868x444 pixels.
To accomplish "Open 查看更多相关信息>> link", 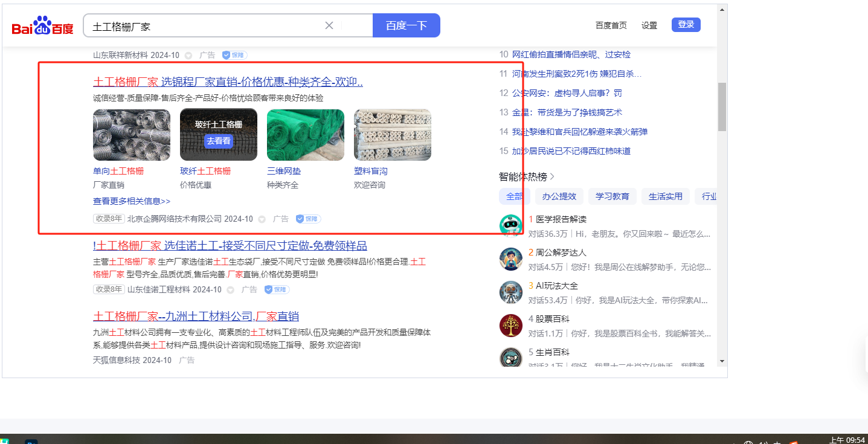I will (x=132, y=201).
